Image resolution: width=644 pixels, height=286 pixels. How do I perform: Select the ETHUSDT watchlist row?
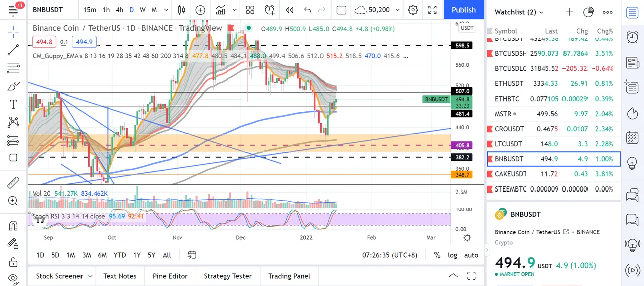pos(553,83)
